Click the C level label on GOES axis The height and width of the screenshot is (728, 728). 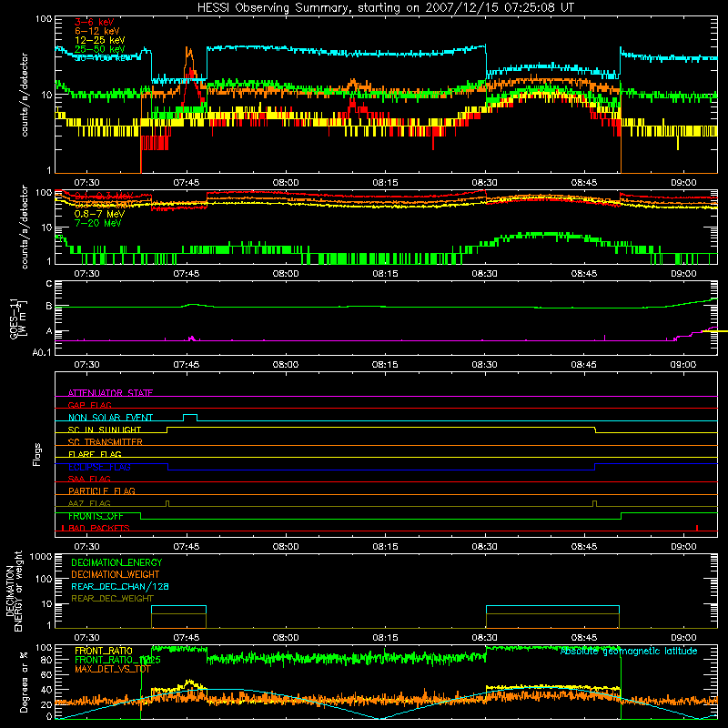[49, 283]
